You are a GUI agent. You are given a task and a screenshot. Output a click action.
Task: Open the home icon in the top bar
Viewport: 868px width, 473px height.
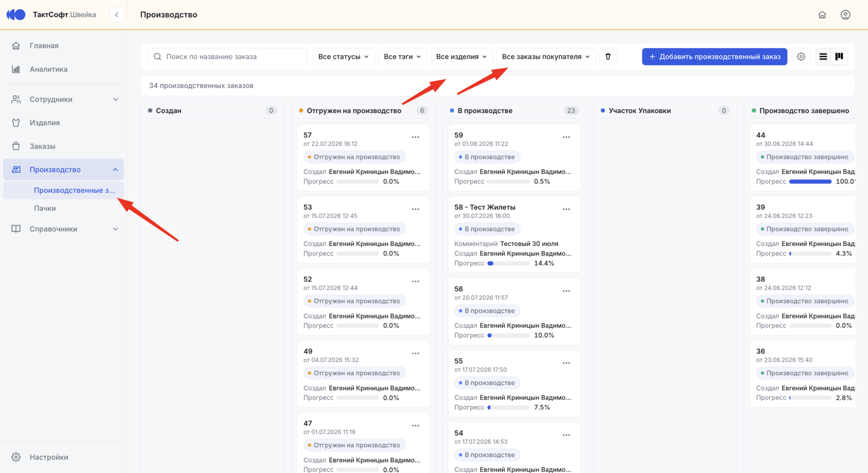coord(822,14)
